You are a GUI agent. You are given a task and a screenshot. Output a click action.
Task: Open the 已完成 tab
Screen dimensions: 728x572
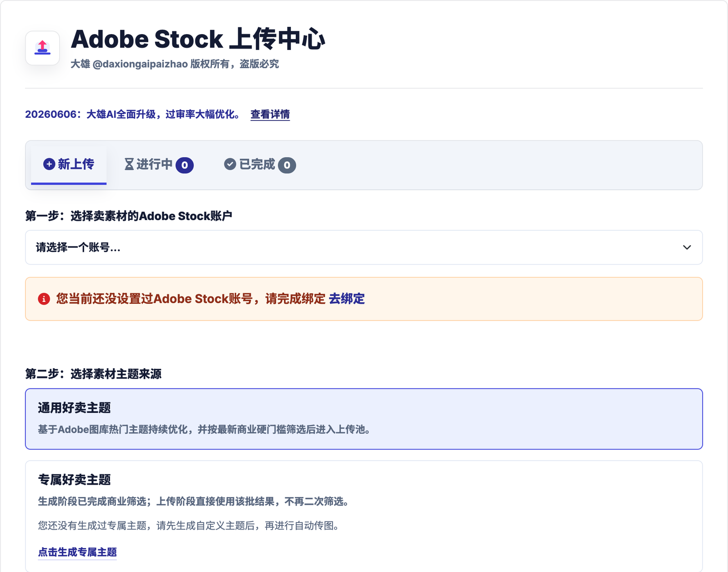point(260,165)
